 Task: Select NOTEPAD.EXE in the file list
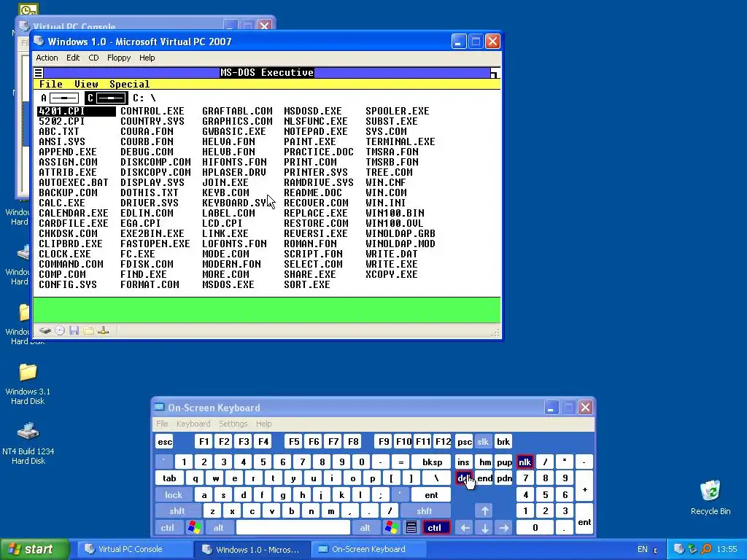(316, 131)
